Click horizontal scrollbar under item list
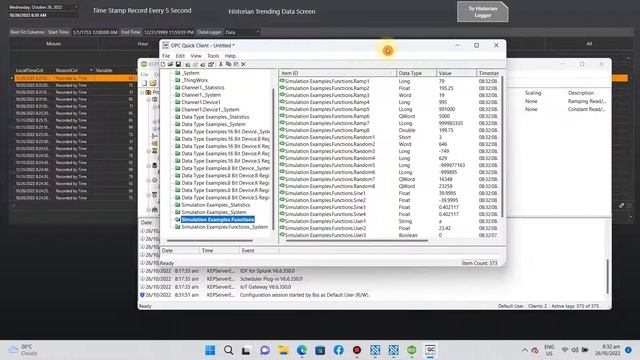This screenshot has width=640, height=360. (357, 240)
